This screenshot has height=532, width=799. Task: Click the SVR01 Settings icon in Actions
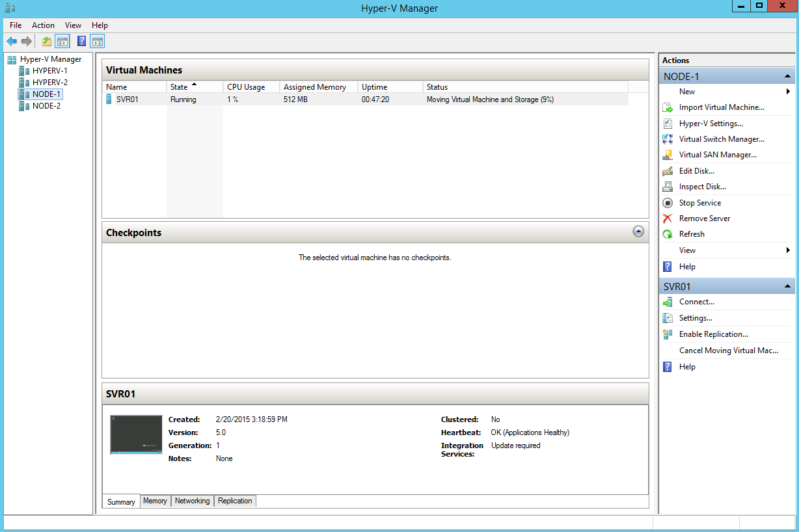668,318
